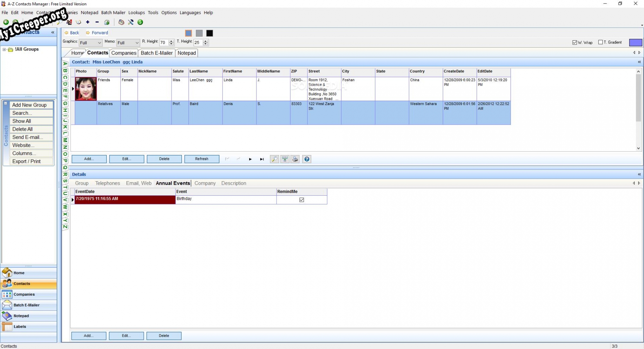Image resolution: width=644 pixels, height=349 pixels.
Task: Click the Refresh button
Action: (202, 159)
